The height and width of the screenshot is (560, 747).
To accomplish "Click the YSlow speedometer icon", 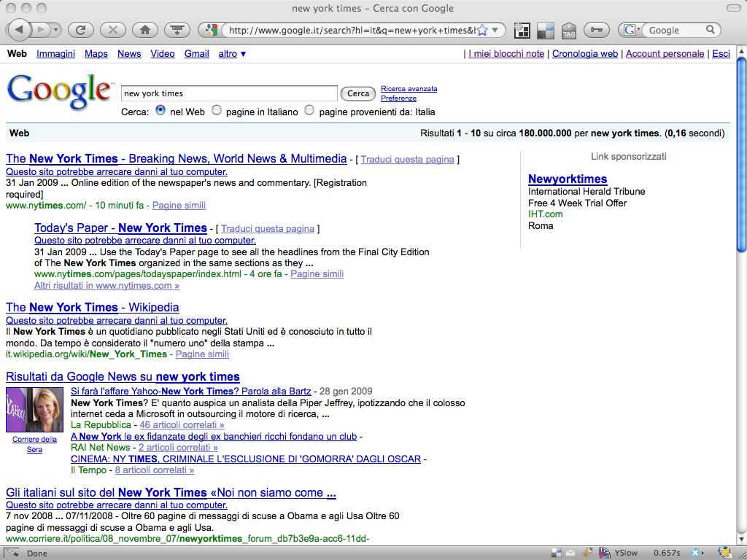I will 604,553.
